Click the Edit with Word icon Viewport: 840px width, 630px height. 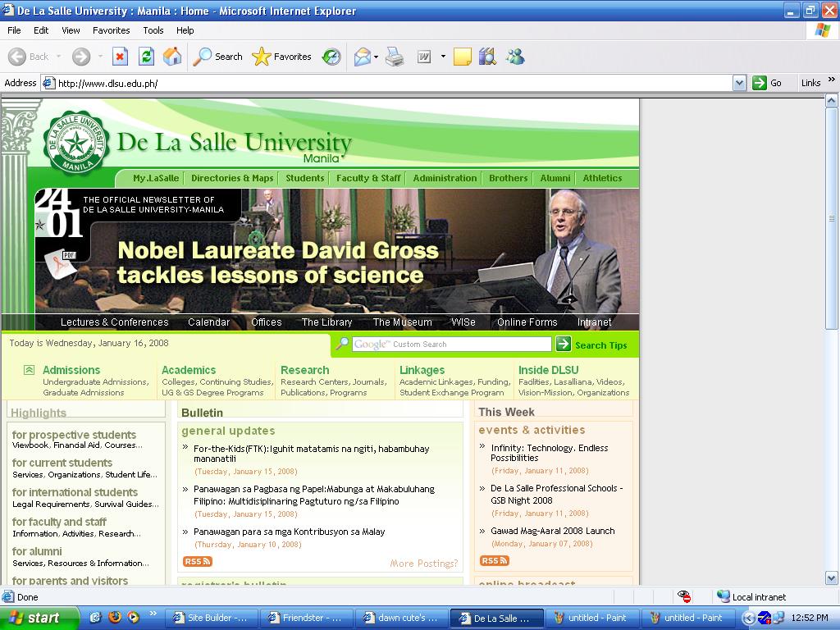[424, 57]
